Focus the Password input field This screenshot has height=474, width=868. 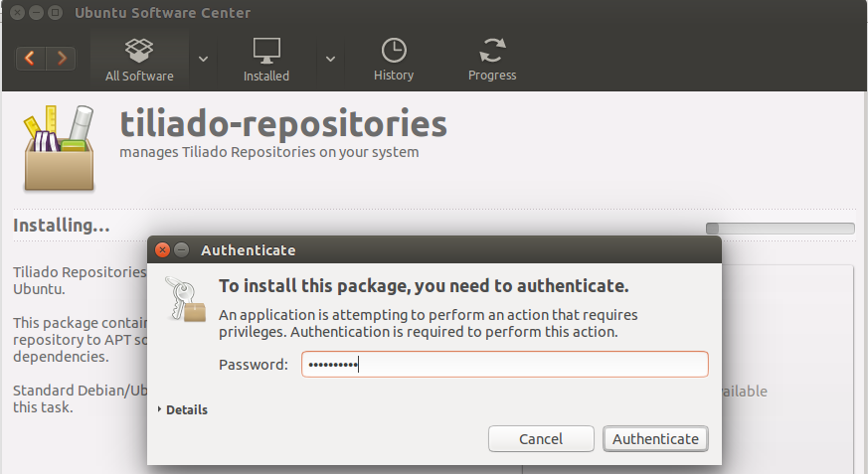(x=505, y=365)
